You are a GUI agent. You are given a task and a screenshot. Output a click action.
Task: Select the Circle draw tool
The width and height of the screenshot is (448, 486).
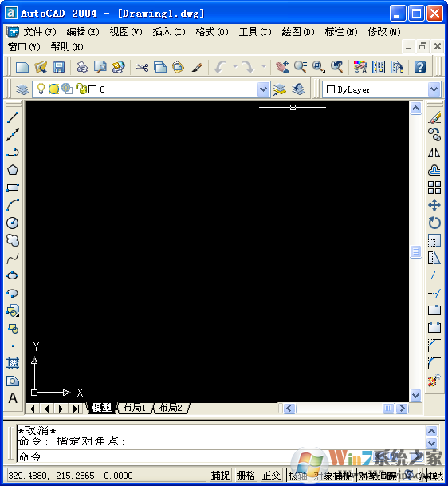[13, 223]
